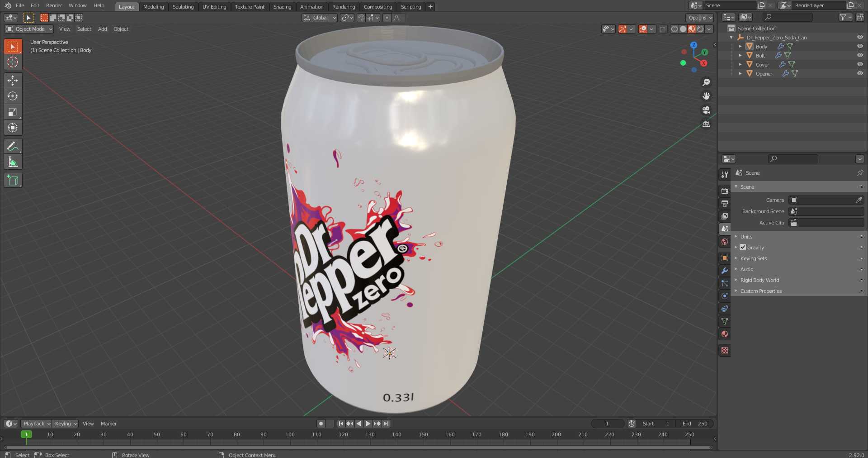Activate the Cursor tool

[13, 62]
